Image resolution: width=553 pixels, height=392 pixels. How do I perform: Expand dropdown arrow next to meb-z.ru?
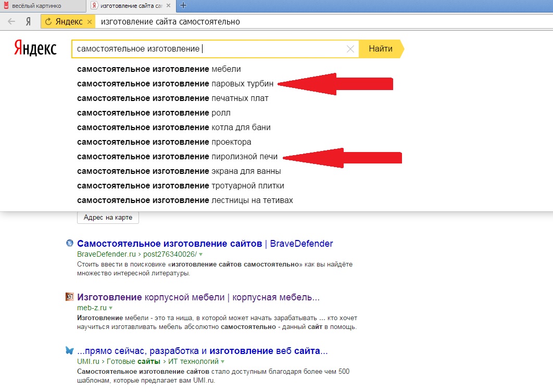point(111,308)
